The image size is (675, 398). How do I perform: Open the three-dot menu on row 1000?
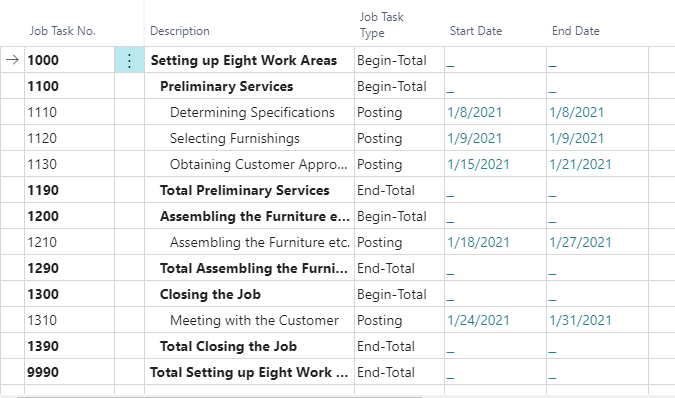[129, 61]
